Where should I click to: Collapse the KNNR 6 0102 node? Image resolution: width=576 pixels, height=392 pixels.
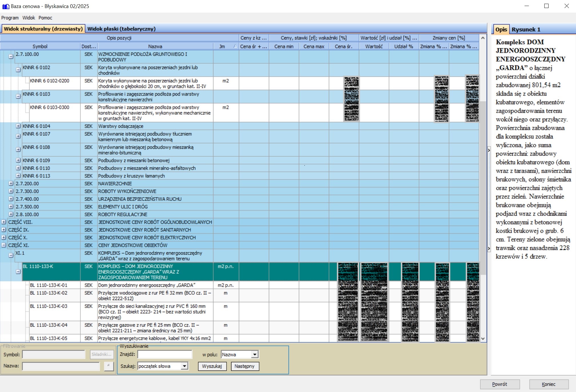pos(18,70)
